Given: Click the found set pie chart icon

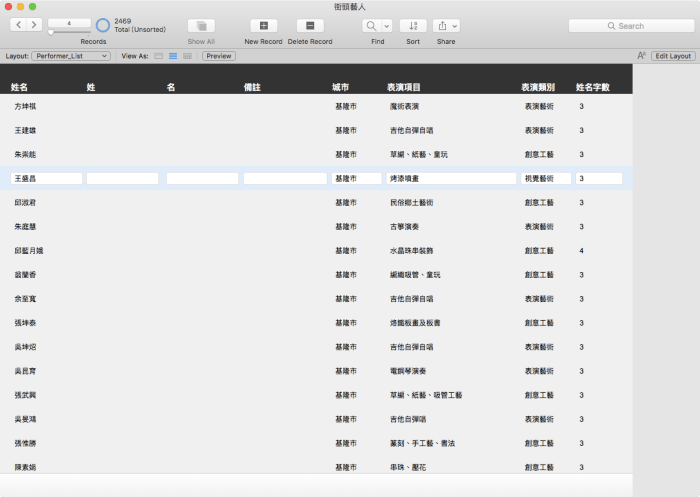Looking at the screenshot, I should pos(103,25).
